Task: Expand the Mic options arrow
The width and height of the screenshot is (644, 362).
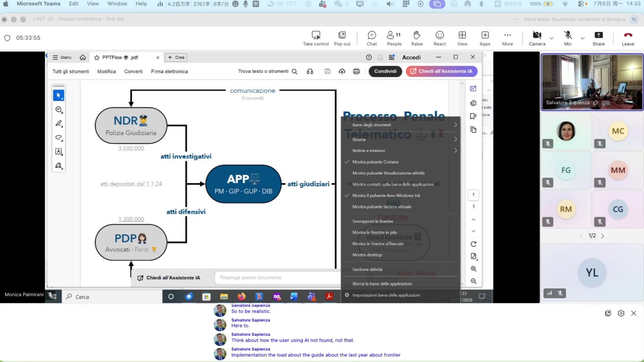Action: 583,38
